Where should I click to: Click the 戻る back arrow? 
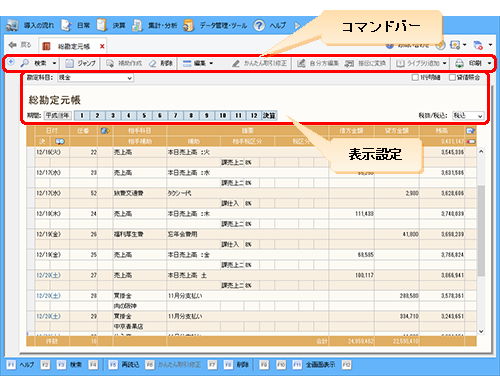pos(13,45)
